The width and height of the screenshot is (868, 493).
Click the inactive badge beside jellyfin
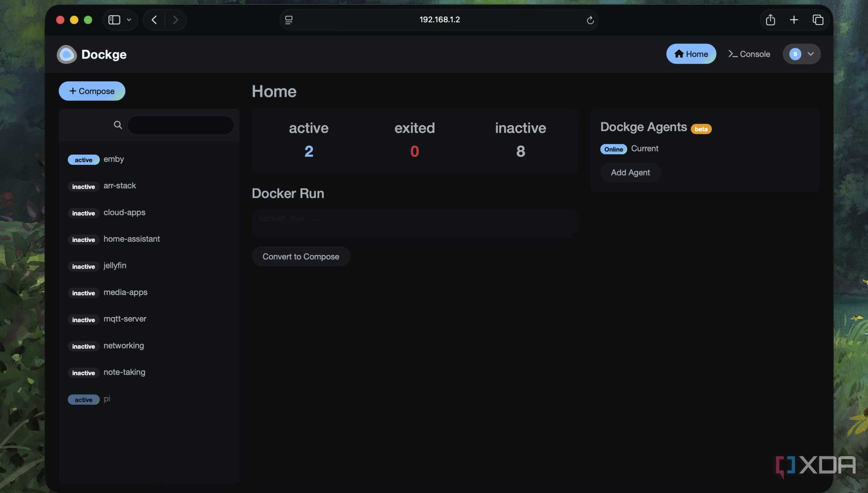point(83,267)
